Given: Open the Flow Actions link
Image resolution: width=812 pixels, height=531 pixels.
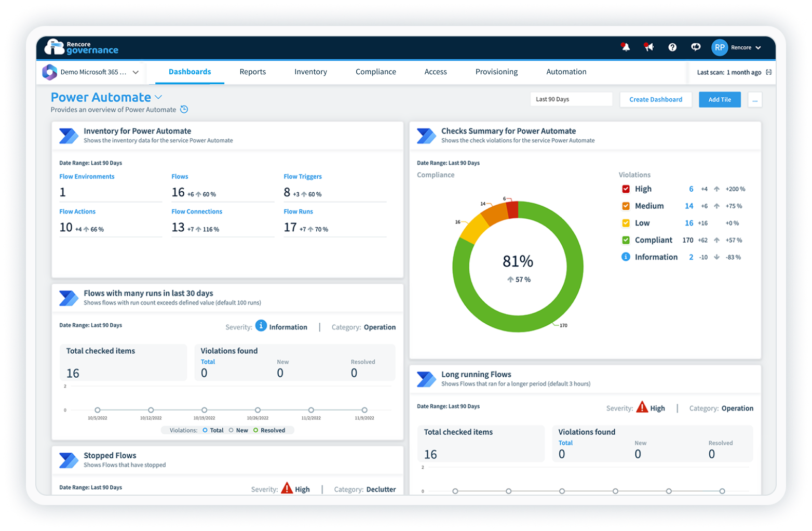Looking at the screenshot, I should click(x=77, y=211).
